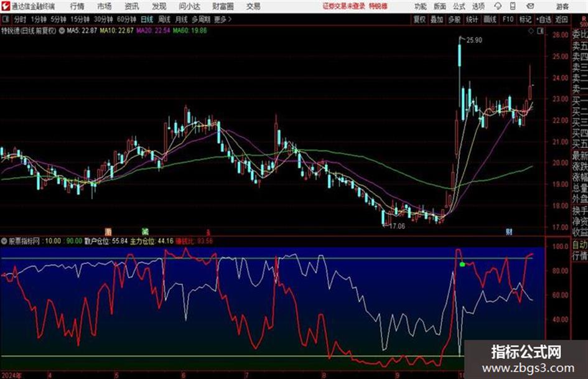Click the 主力仓位: 44.16 indicator value

152,241
